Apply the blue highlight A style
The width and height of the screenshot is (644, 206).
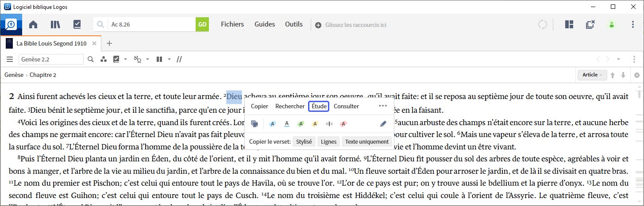(x=272, y=124)
